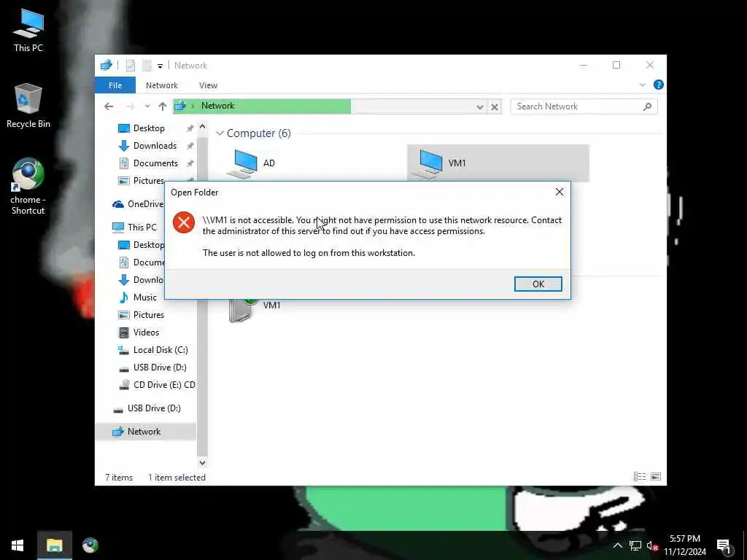The image size is (747, 560).
Task: Show hidden tray icons chevron
Action: (x=617, y=545)
